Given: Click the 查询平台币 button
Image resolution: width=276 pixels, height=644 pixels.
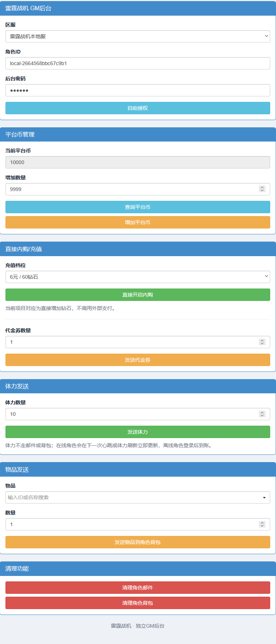Looking at the screenshot, I should (x=137, y=207).
